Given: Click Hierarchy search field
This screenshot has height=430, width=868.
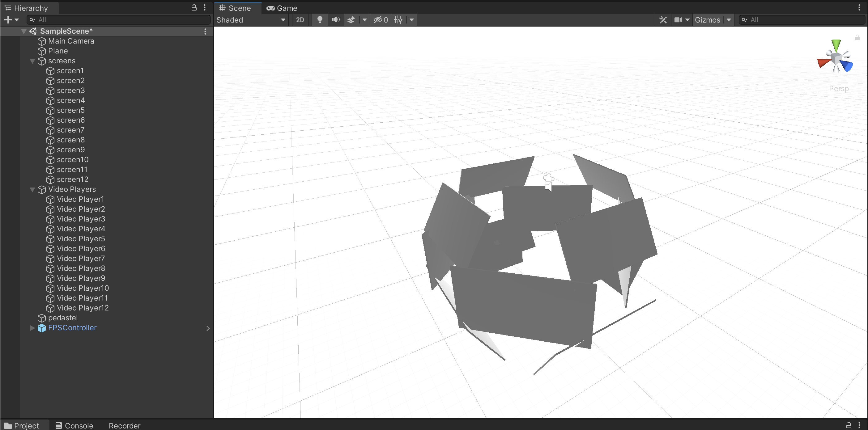Looking at the screenshot, I should click(119, 20).
